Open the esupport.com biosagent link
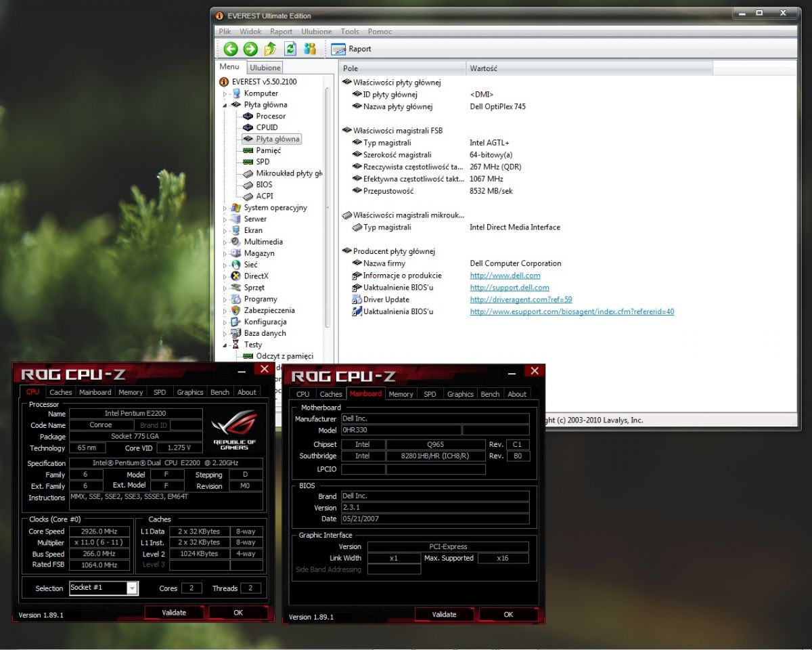Viewport: 812px width, 650px height. [x=572, y=312]
